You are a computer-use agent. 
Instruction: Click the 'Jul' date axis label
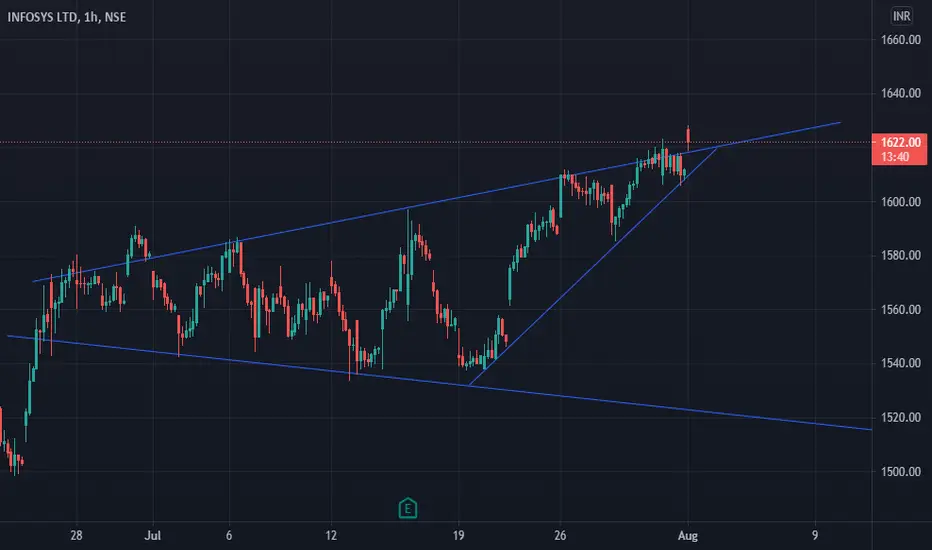[153, 535]
